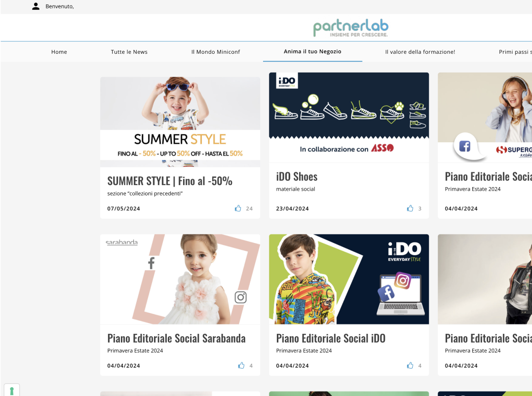532x396 pixels.
Task: Click the date 07/05/2024
Action: click(x=123, y=209)
